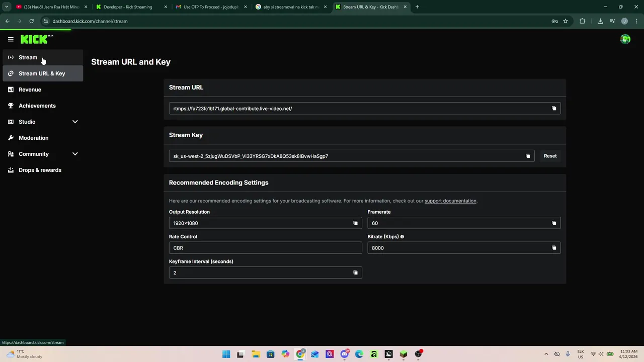Screen dimensions: 644x362
Task: Open Chrome three-dot menu
Action: click(635, 21)
